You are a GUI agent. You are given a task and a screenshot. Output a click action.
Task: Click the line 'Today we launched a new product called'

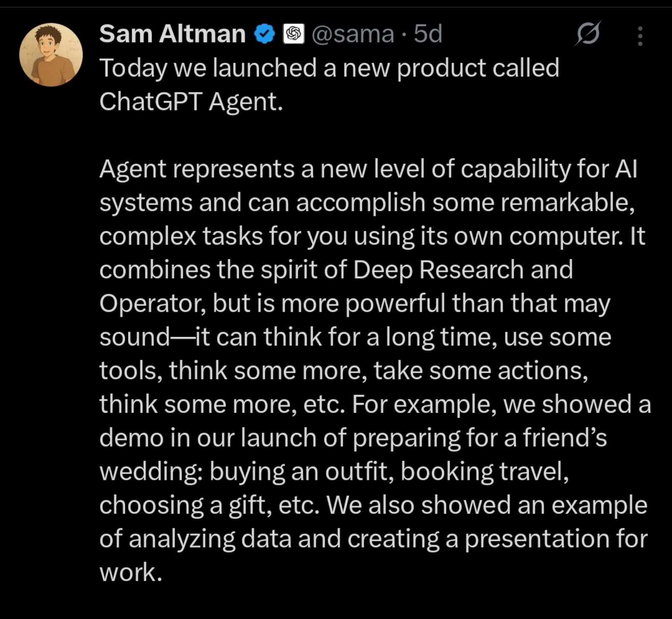329,68
